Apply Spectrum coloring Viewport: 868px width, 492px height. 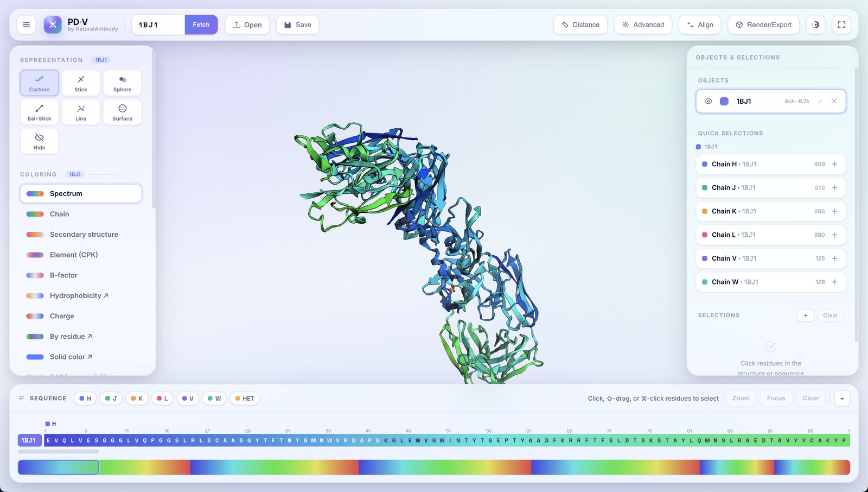81,194
